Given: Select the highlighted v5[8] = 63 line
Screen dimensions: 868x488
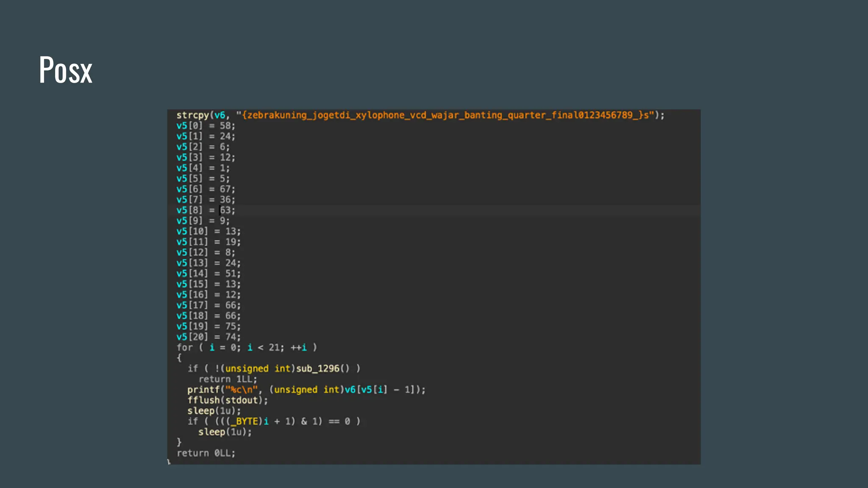Looking at the screenshot, I should [x=206, y=210].
